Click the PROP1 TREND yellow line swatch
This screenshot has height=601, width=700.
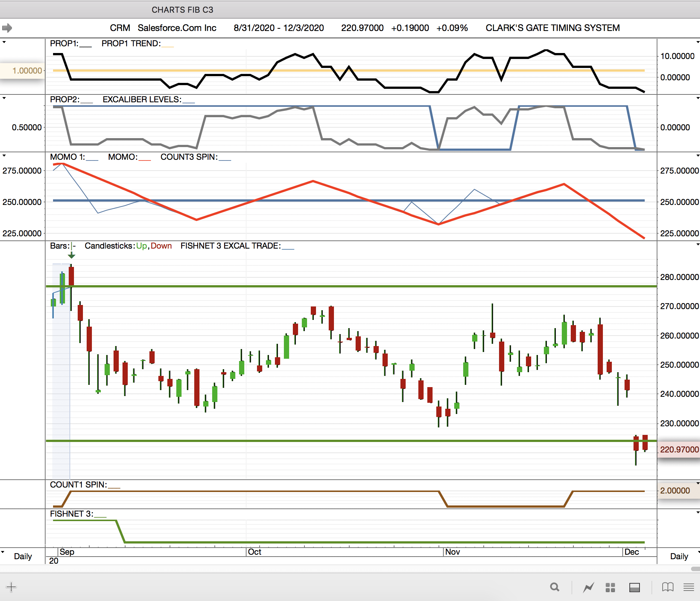168,46
